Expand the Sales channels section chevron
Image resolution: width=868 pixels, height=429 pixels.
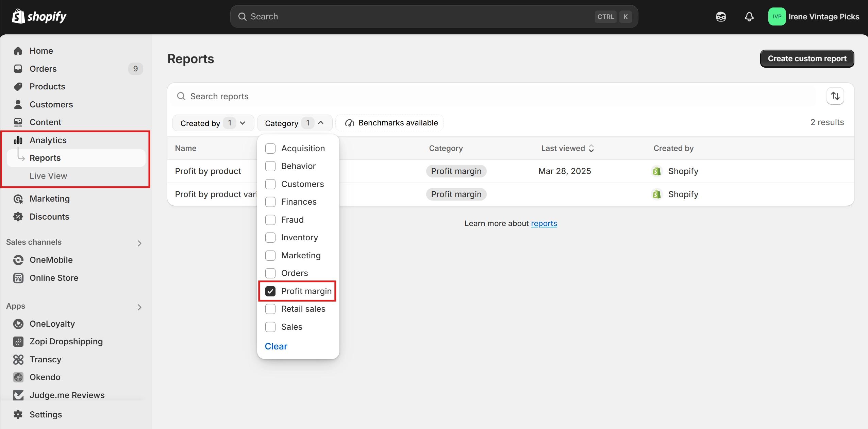click(x=139, y=243)
